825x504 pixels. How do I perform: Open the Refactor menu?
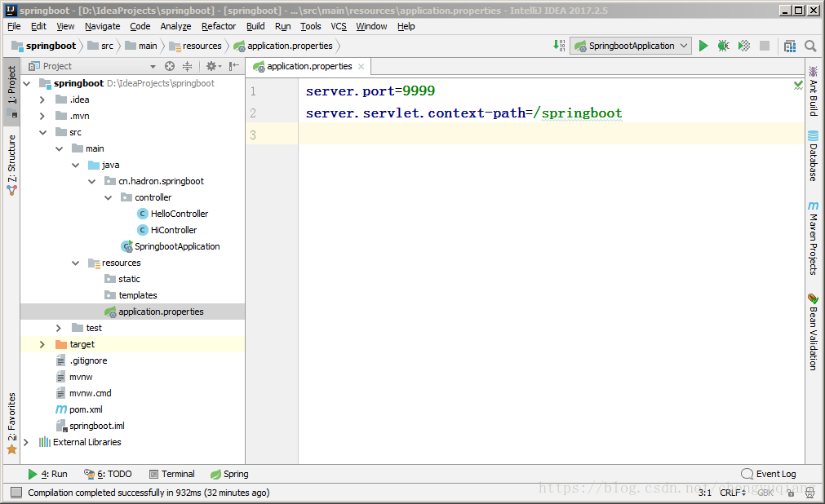[x=219, y=26]
